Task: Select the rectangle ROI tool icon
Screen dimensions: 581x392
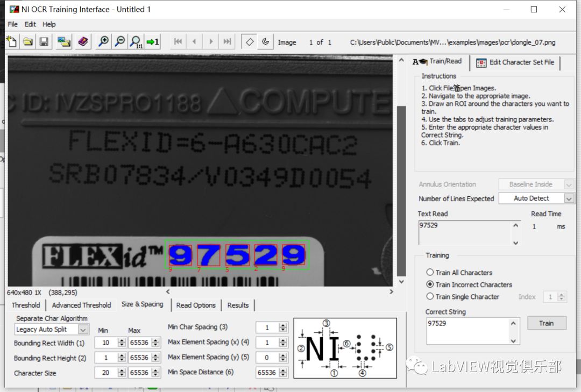Action: (249, 41)
